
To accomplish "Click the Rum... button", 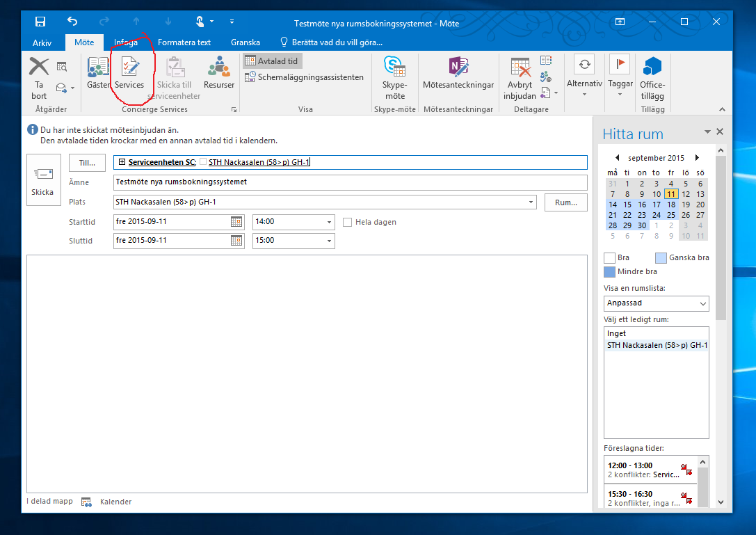I will pos(566,202).
